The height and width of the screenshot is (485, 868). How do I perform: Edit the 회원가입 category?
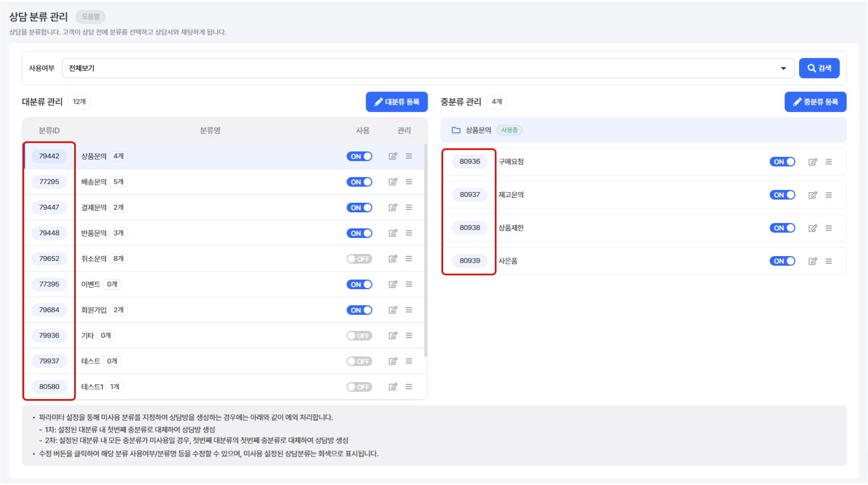point(393,310)
